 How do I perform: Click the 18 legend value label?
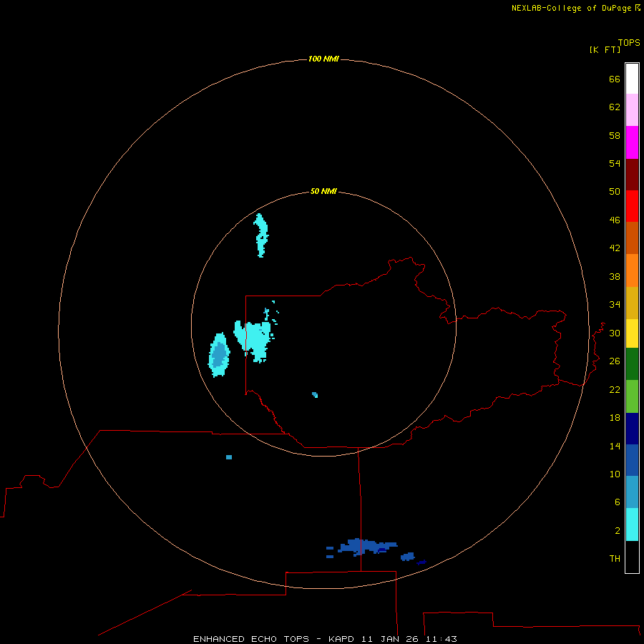coord(615,418)
